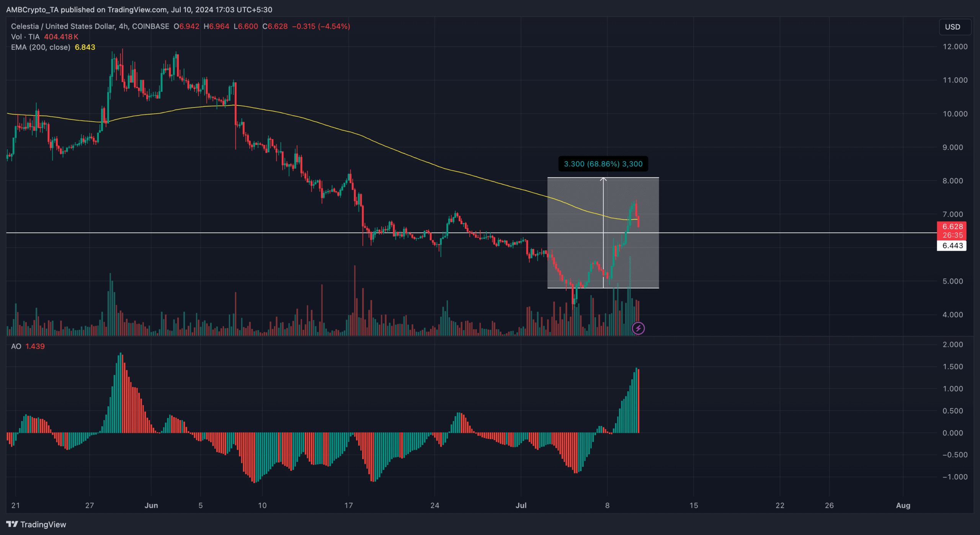
Task: Click the 5.000 price axis label
Action: pos(953,281)
